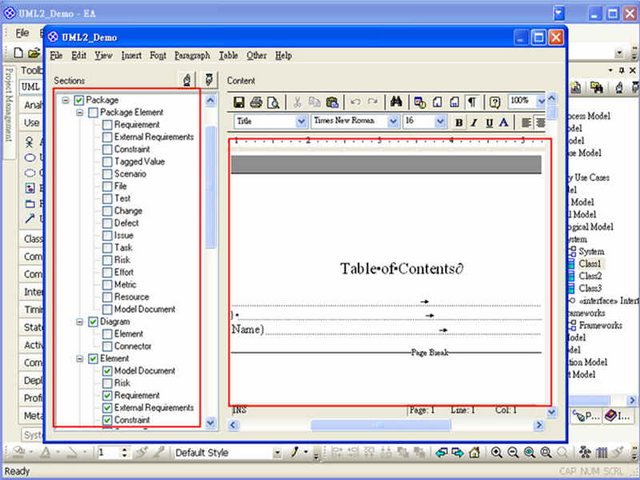
Task: Click Zoom In magnifier in bottom toolbar
Action: tap(497, 452)
